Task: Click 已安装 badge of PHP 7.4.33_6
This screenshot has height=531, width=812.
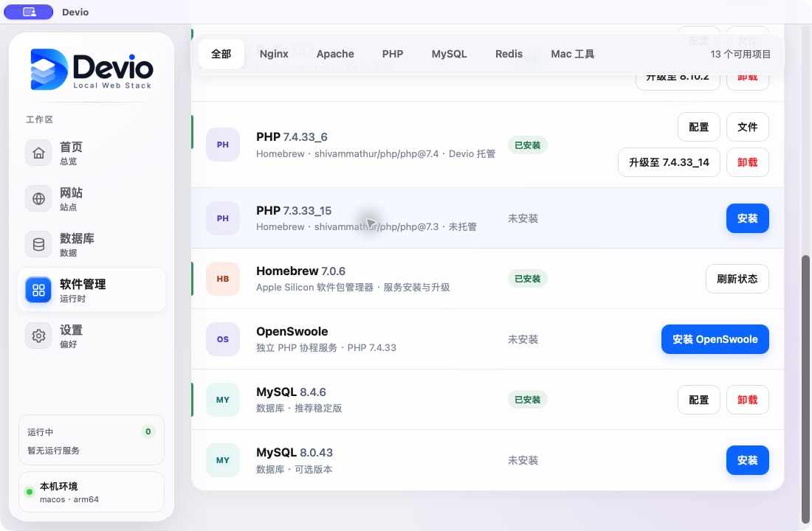Action: pyautogui.click(x=527, y=145)
